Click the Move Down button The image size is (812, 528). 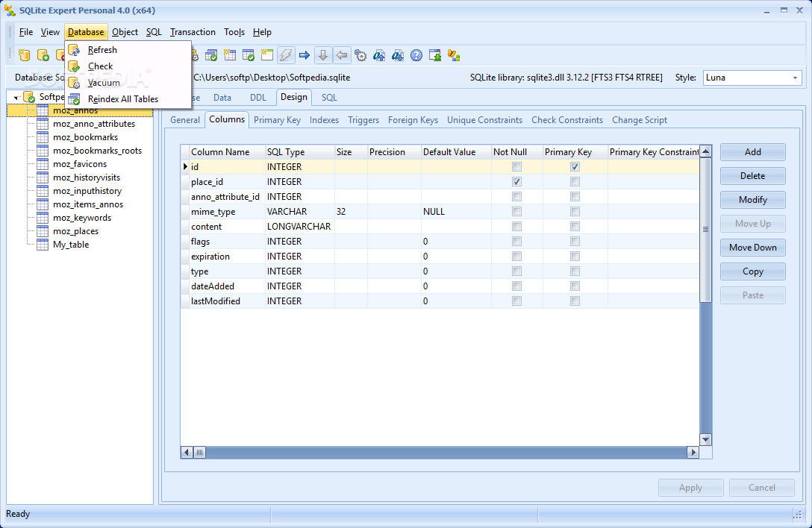[x=752, y=248]
